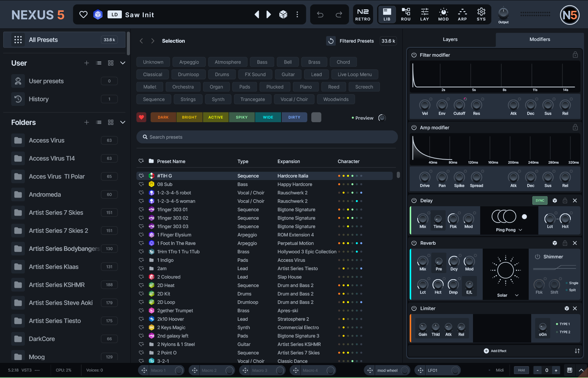Screen dimensions: 588x378
Task: Open the Ping Pong delay mode dropdown
Action: [x=509, y=230]
